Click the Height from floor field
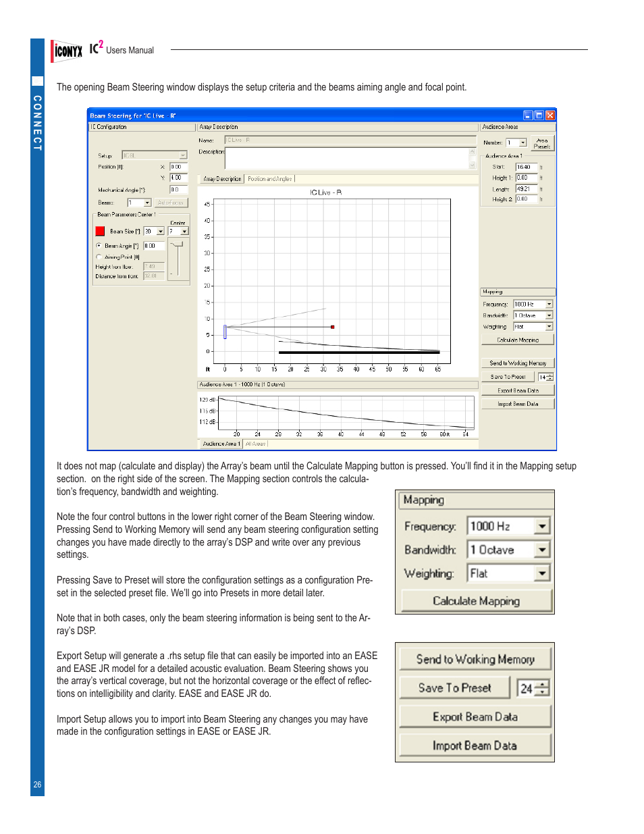 coord(154,266)
